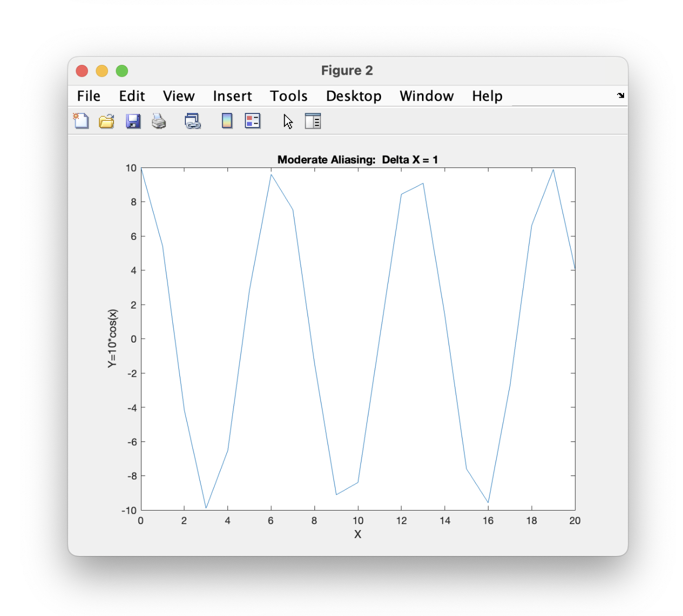Image resolution: width=683 pixels, height=616 pixels.
Task: Open the File menu
Action: pos(88,96)
